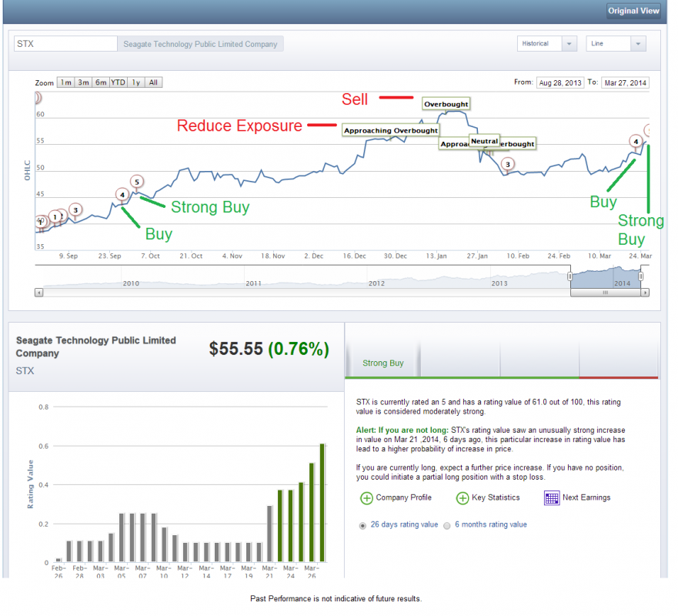Click the Original View button

click(x=633, y=11)
